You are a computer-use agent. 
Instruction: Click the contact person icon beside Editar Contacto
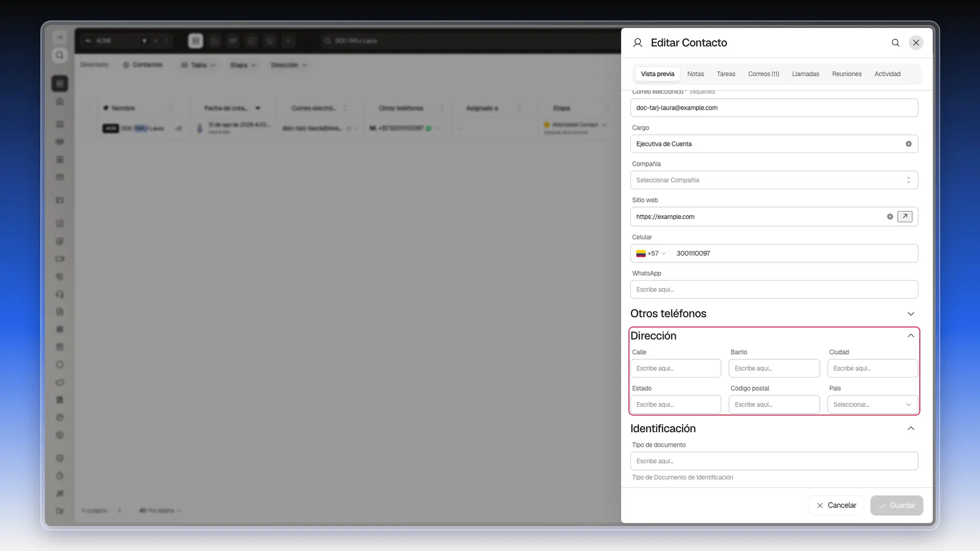638,43
